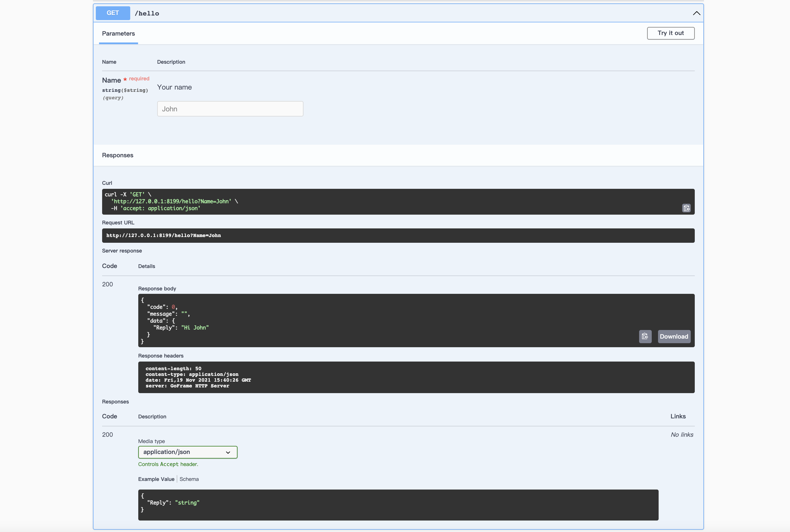This screenshot has width=790, height=532.
Task: Click the No links text
Action: (682, 435)
